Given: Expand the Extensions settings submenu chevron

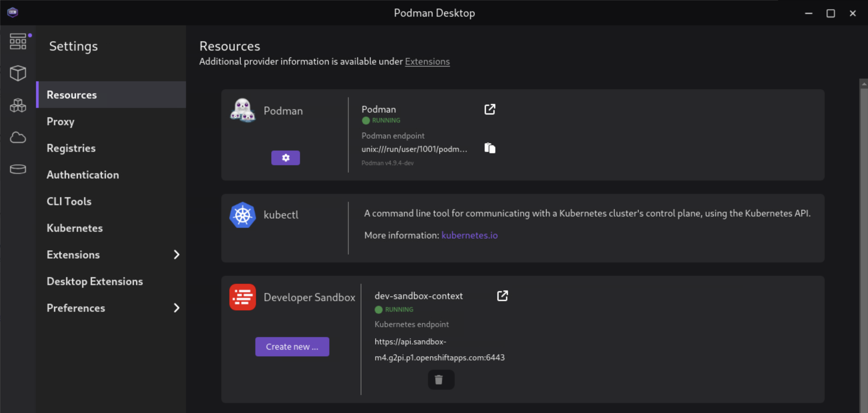Looking at the screenshot, I should pyautogui.click(x=176, y=255).
